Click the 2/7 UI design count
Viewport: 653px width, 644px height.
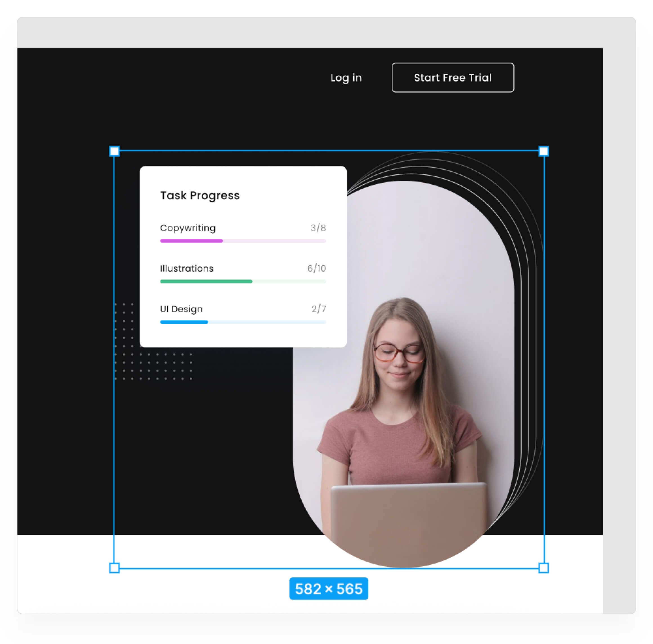coord(319,309)
